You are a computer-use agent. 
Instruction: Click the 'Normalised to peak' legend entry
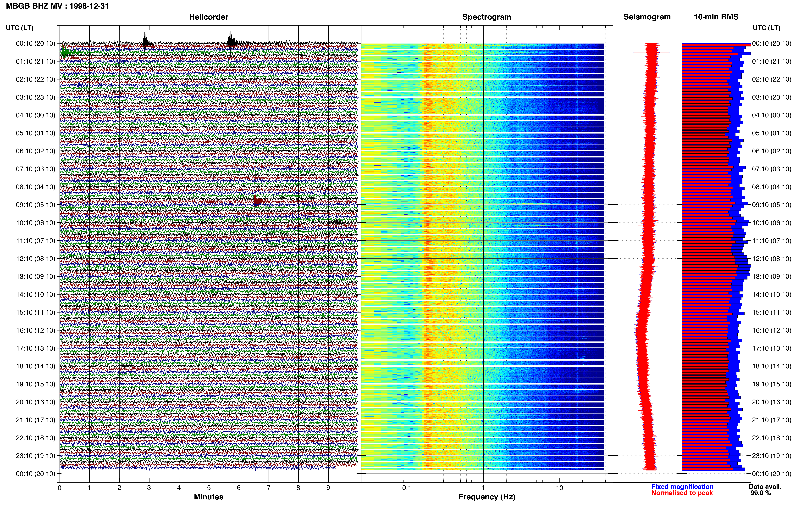682,493
